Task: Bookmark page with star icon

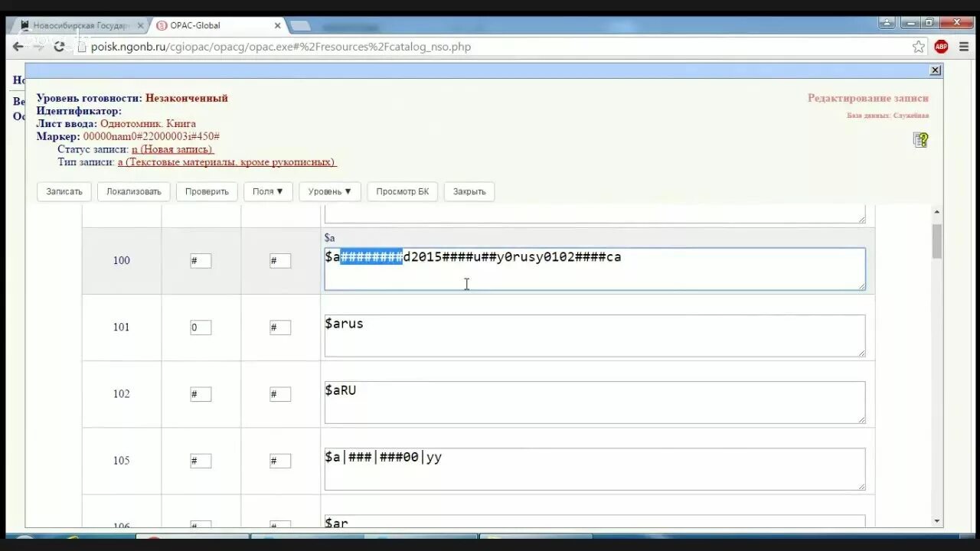Action: 918,47
